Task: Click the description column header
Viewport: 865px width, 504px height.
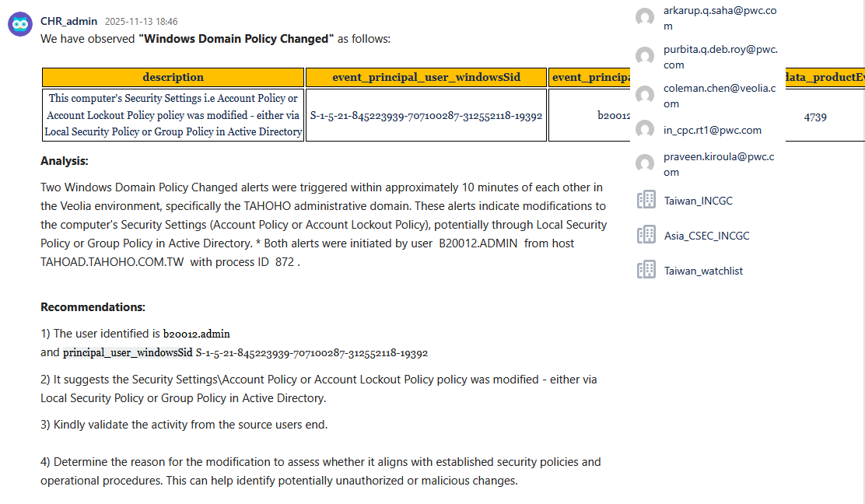Action: coord(173,77)
